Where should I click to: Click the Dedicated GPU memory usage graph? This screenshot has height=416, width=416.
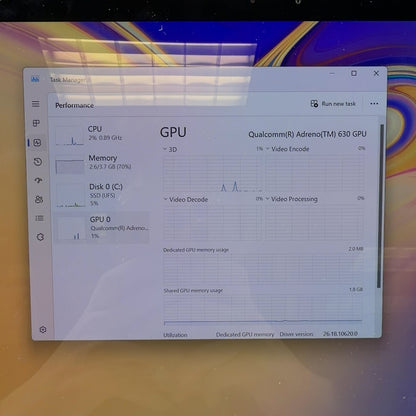coord(263,269)
